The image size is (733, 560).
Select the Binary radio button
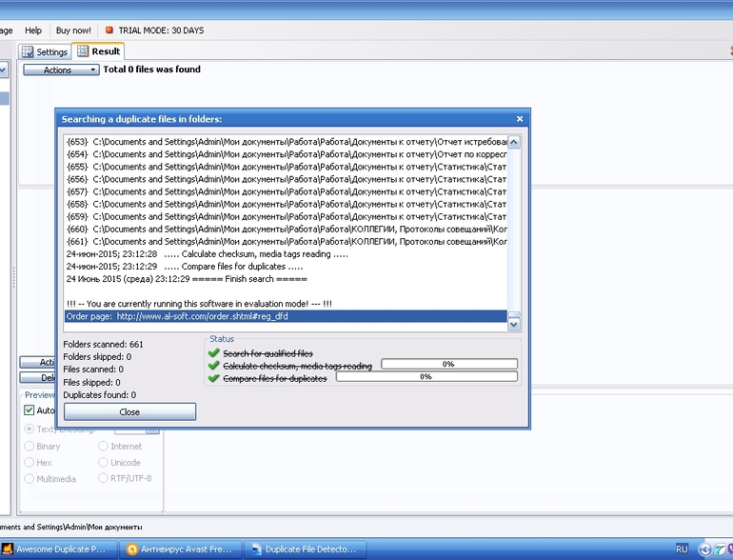coord(30,446)
